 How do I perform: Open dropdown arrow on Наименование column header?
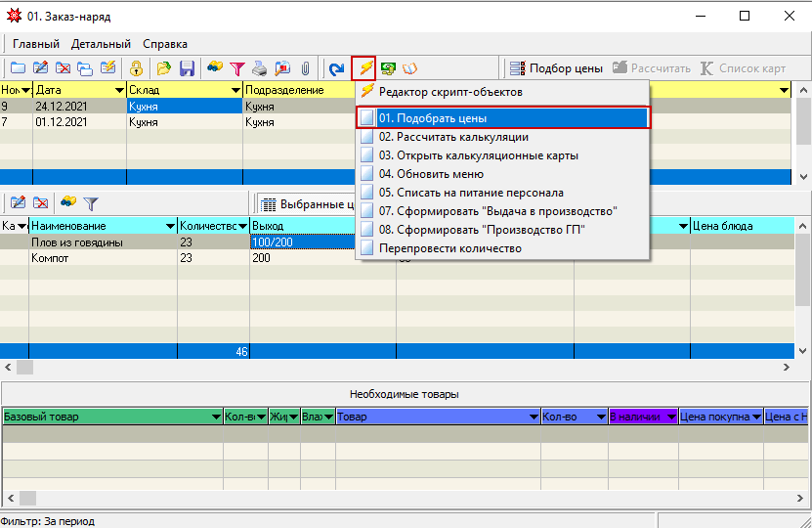pos(169,226)
